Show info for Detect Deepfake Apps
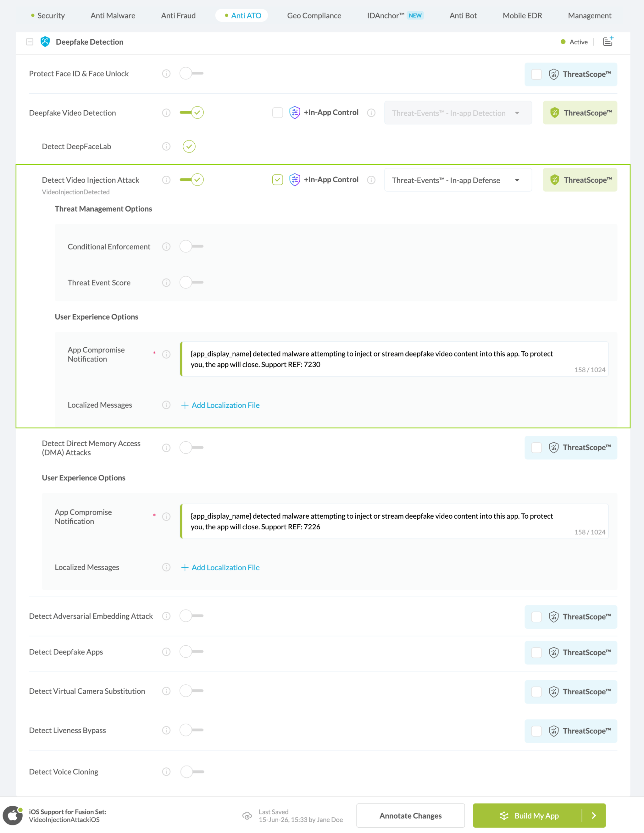Screen dimensions: 644x833 [166, 652]
